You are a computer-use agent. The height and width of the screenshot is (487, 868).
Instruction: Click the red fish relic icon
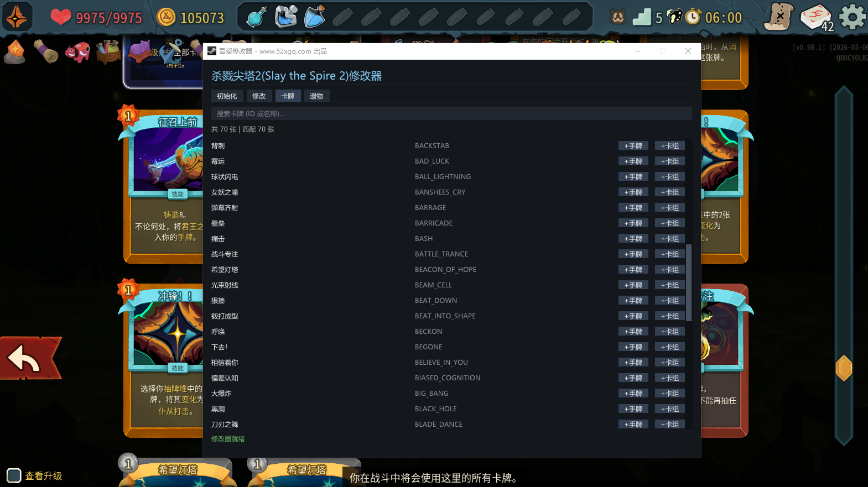[77, 52]
